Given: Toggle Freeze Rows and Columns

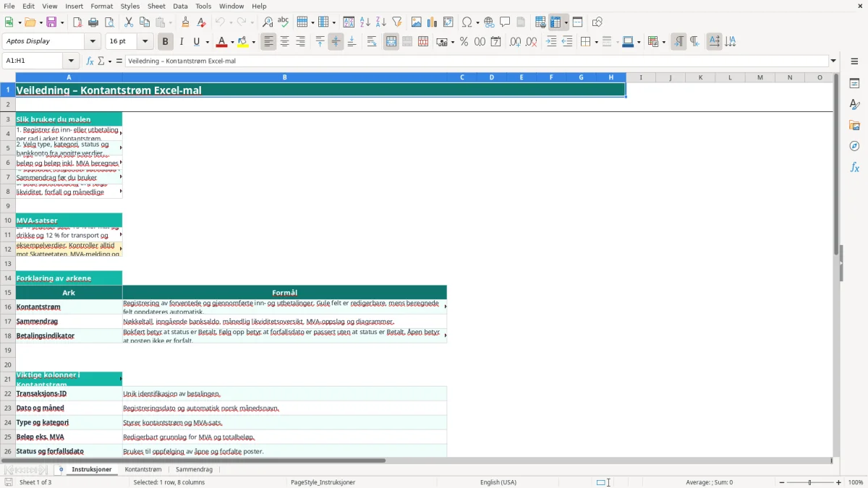Looking at the screenshot, I should pyautogui.click(x=556, y=22).
